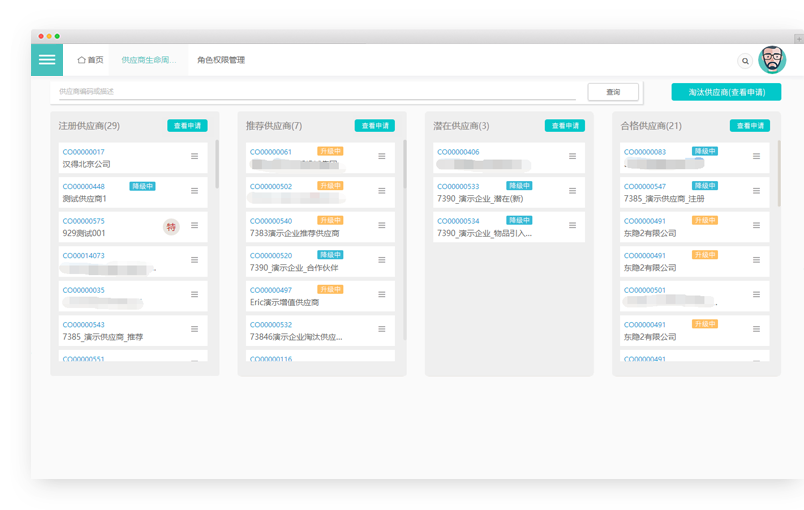Switch to the 角色权限管理 tab
Viewport: 804px width, 510px height.
click(221, 60)
